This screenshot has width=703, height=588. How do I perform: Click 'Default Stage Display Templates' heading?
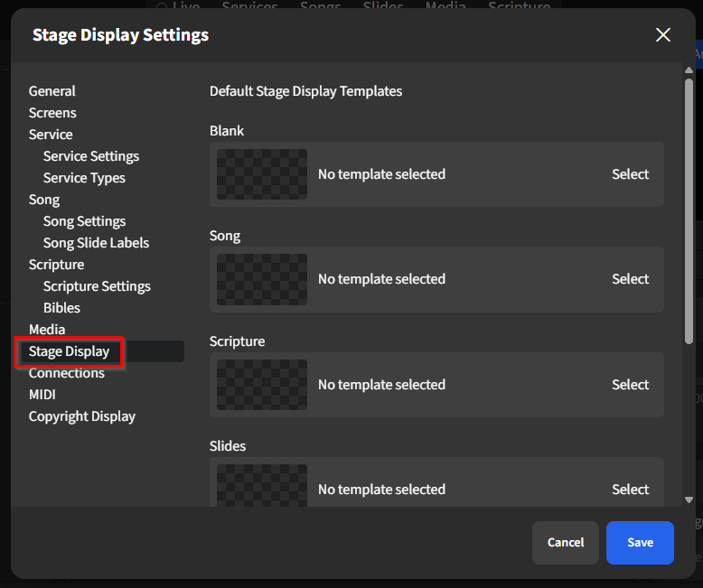(x=305, y=91)
